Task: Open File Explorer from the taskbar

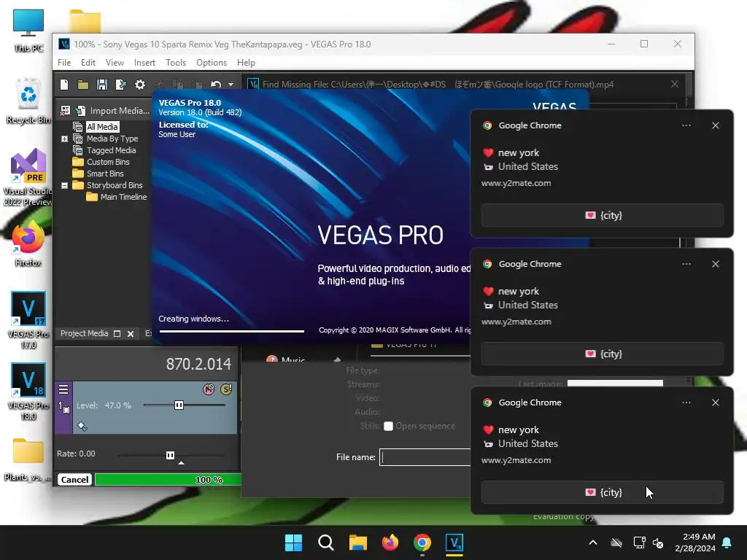Action: pos(357,542)
